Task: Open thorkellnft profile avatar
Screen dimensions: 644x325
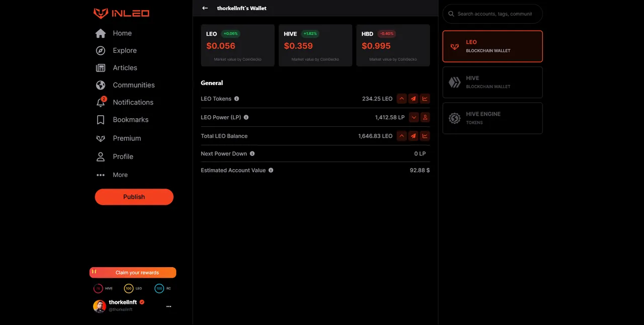Action: (x=100, y=306)
